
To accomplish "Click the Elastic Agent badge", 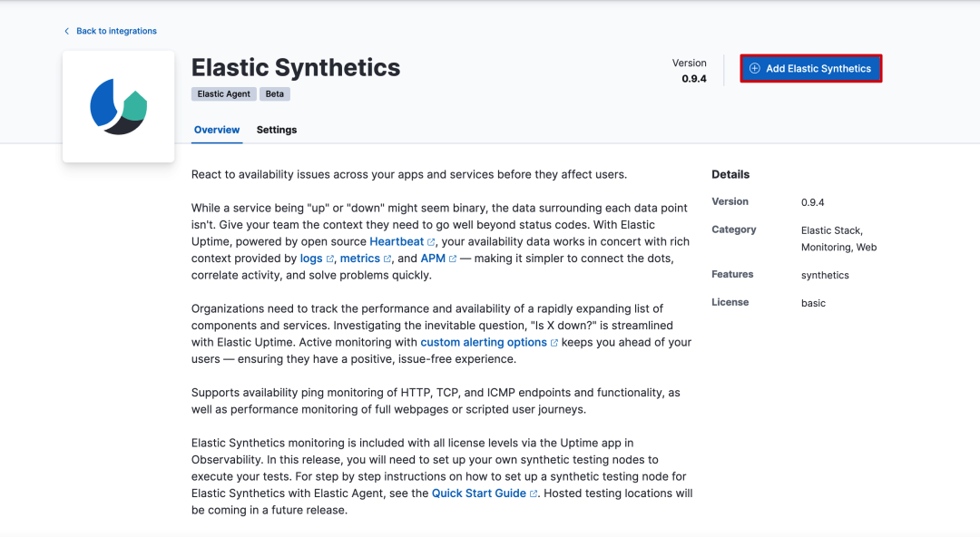I will point(224,94).
